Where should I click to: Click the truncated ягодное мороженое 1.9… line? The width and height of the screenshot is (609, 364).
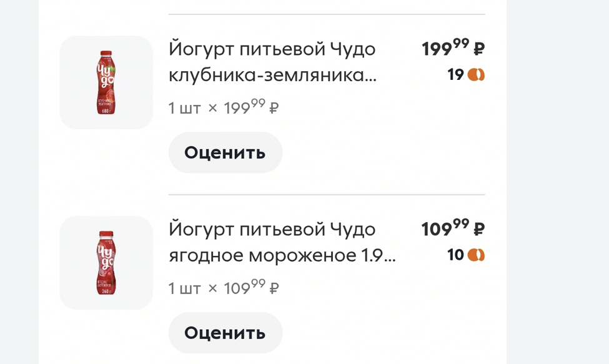(282, 255)
